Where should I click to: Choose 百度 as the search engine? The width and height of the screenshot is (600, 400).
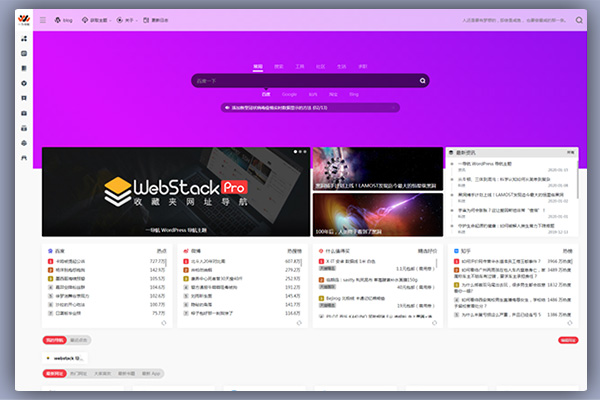point(266,94)
